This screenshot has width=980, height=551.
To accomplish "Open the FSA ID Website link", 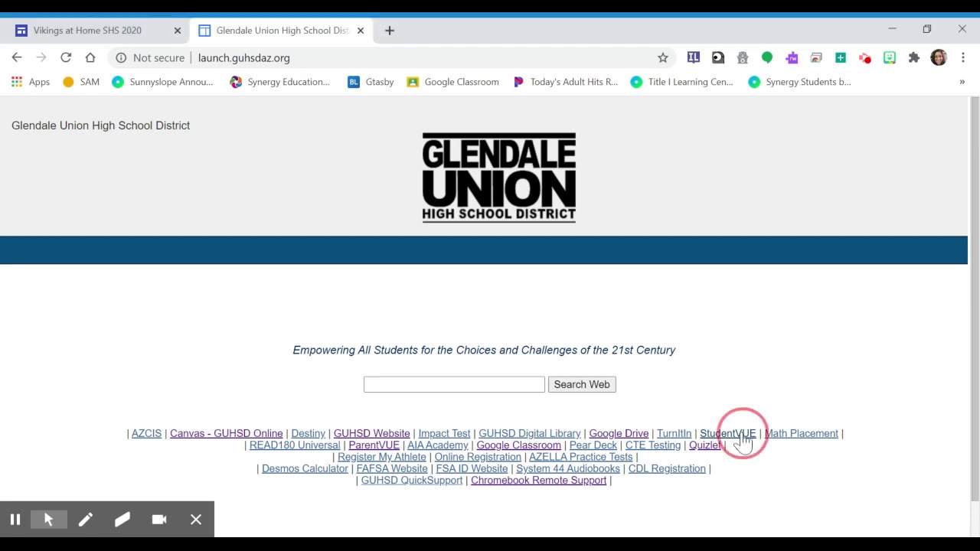I will pos(472,468).
